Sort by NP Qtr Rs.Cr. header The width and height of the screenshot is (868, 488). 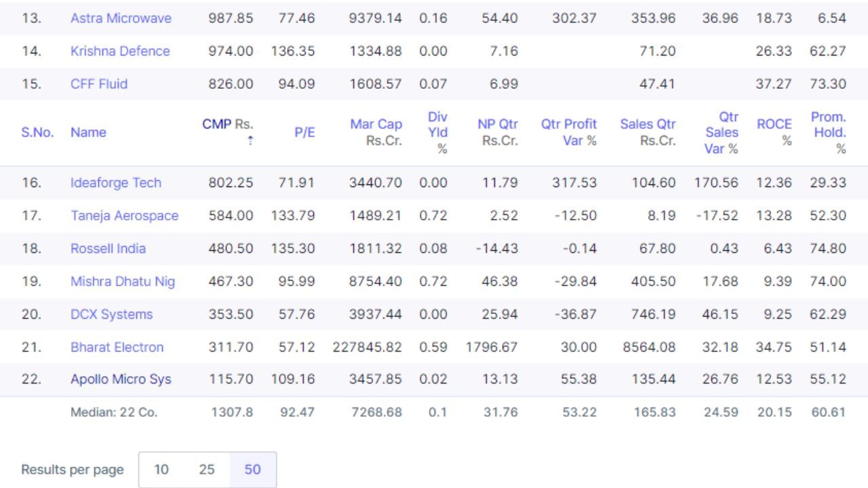498,132
